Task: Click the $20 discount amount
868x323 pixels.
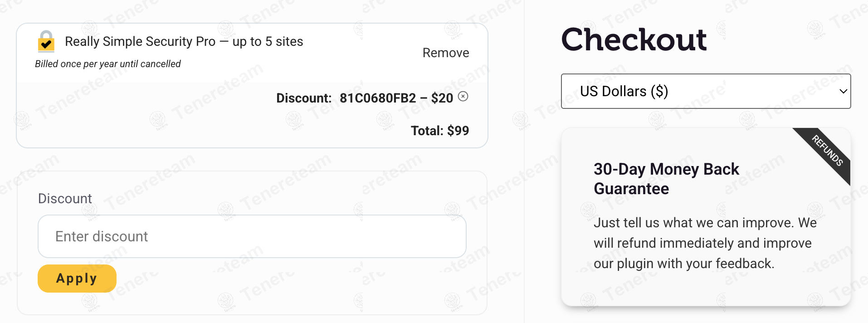Action: [442, 98]
